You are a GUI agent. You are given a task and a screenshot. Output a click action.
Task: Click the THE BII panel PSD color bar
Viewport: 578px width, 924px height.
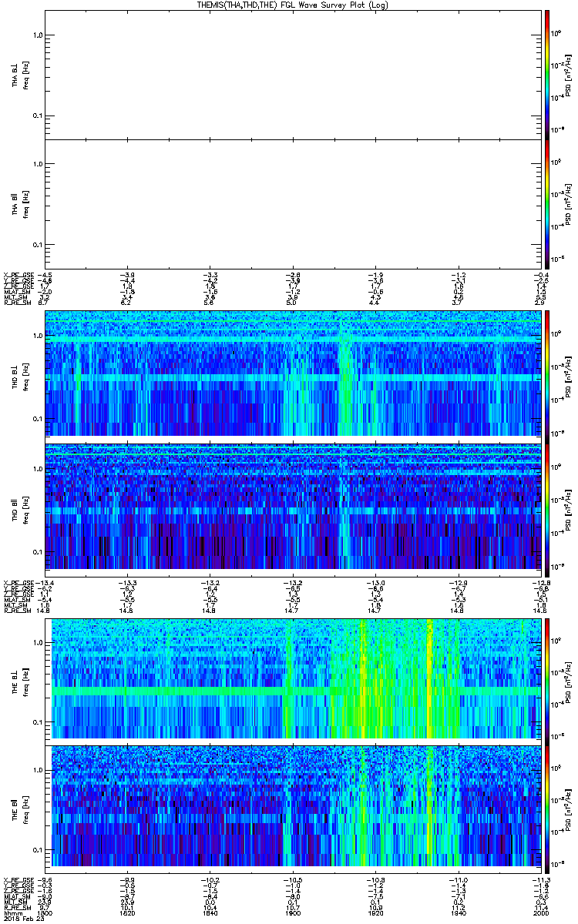pos(546,809)
